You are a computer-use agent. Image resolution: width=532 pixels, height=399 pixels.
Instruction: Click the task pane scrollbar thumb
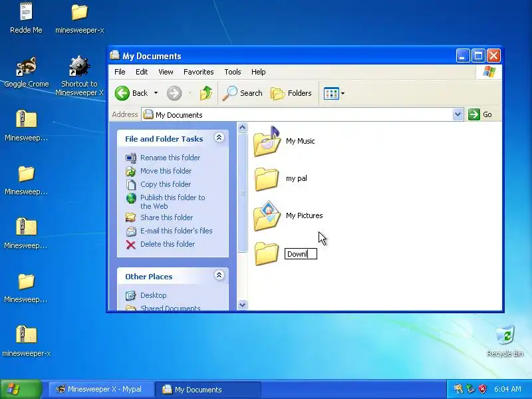(x=242, y=193)
